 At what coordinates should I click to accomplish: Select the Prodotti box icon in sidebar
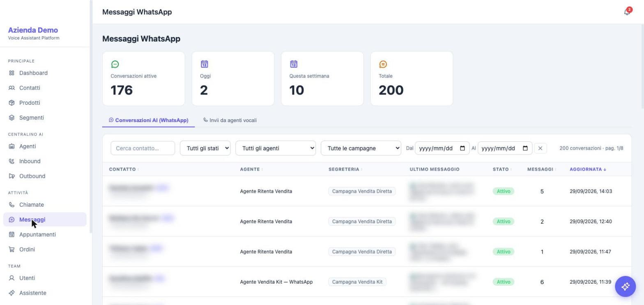tap(11, 103)
